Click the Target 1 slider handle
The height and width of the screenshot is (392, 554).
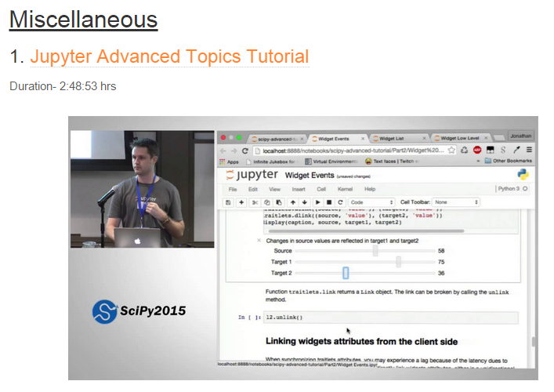[399, 262]
